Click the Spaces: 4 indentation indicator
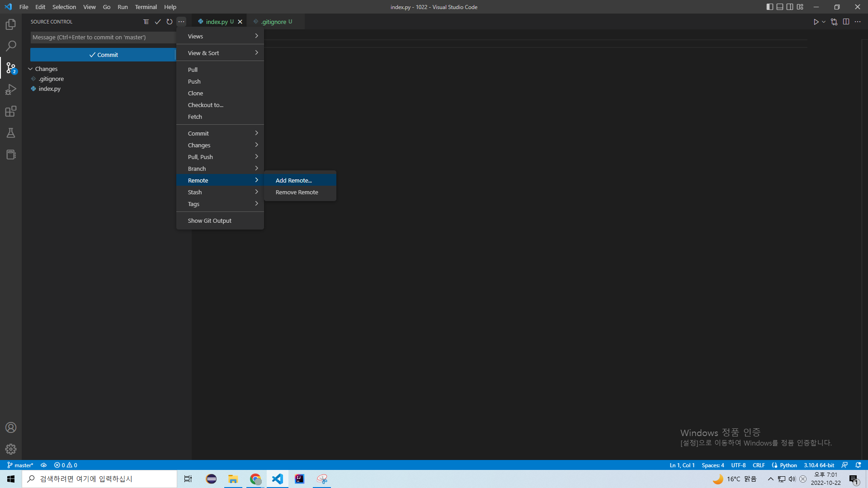Image resolution: width=868 pixels, height=488 pixels. [x=713, y=465]
